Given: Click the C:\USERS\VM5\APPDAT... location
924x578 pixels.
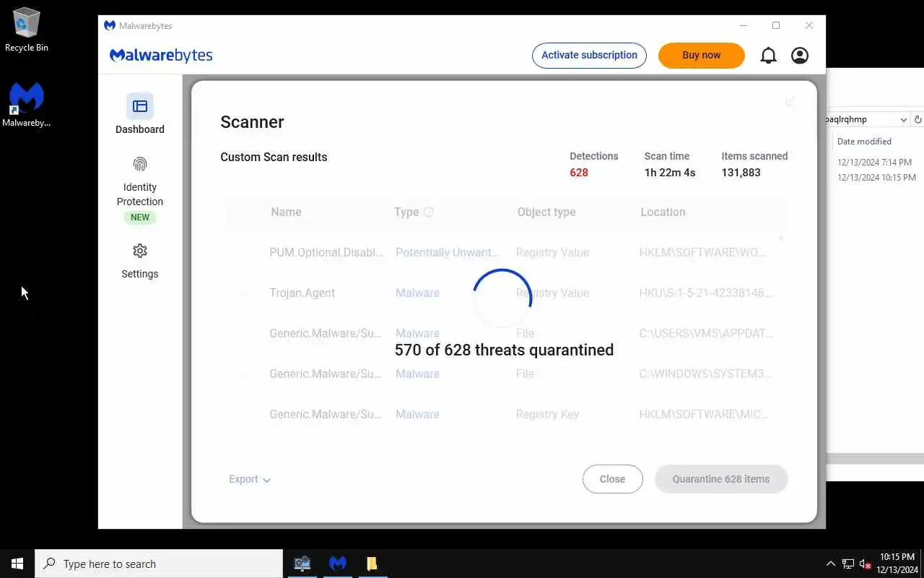Looking at the screenshot, I should point(706,333).
